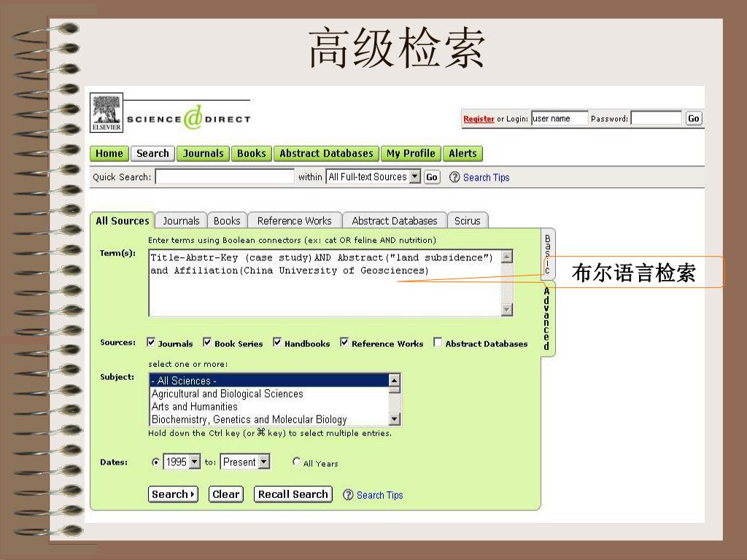
Task: Switch to the Journals search tab
Action: coord(181,220)
